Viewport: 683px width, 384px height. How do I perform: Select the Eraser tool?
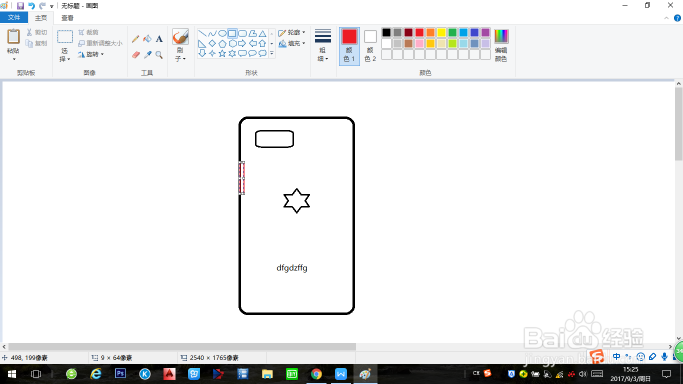coord(135,55)
